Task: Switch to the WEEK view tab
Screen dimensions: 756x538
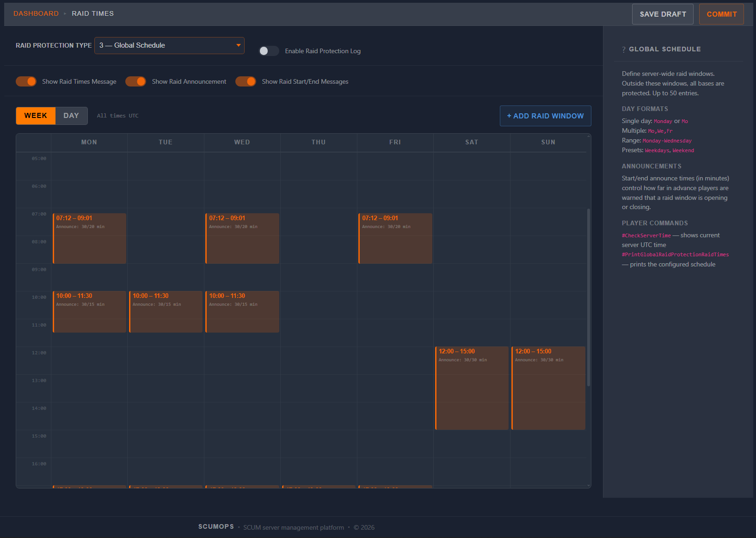Action: [x=36, y=116]
